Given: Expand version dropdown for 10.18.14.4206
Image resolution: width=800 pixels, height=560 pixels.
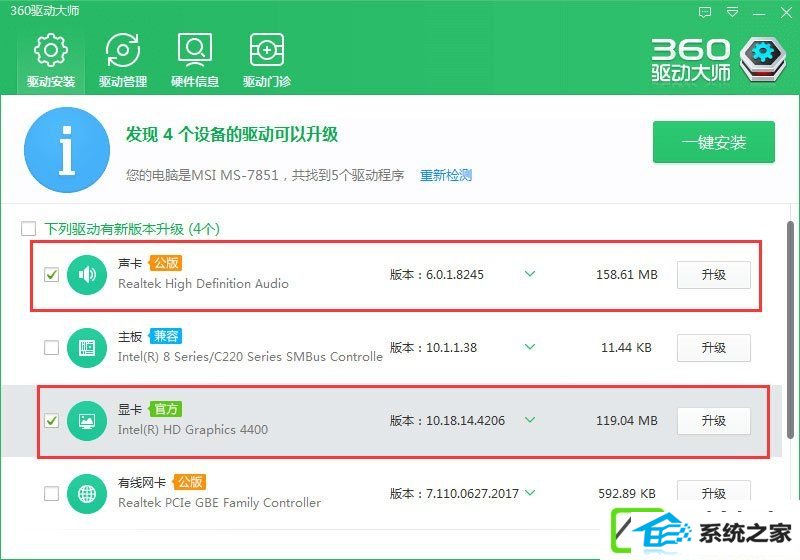Looking at the screenshot, I should (x=530, y=420).
